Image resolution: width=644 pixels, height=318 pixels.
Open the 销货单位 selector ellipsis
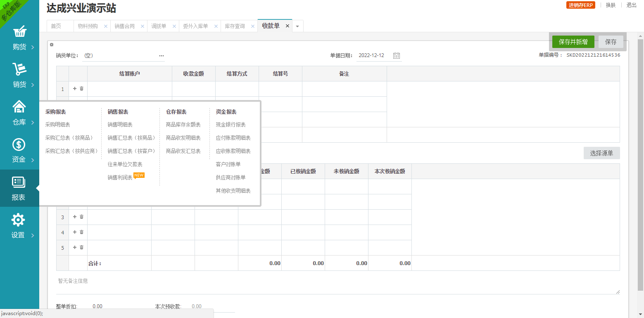pos(162,56)
